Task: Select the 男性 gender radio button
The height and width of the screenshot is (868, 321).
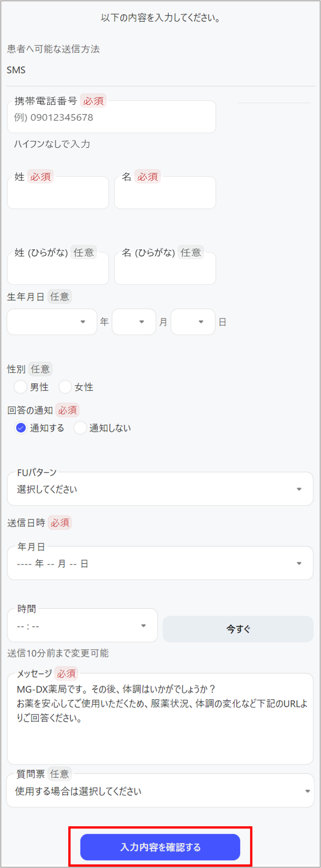Action: (20, 387)
